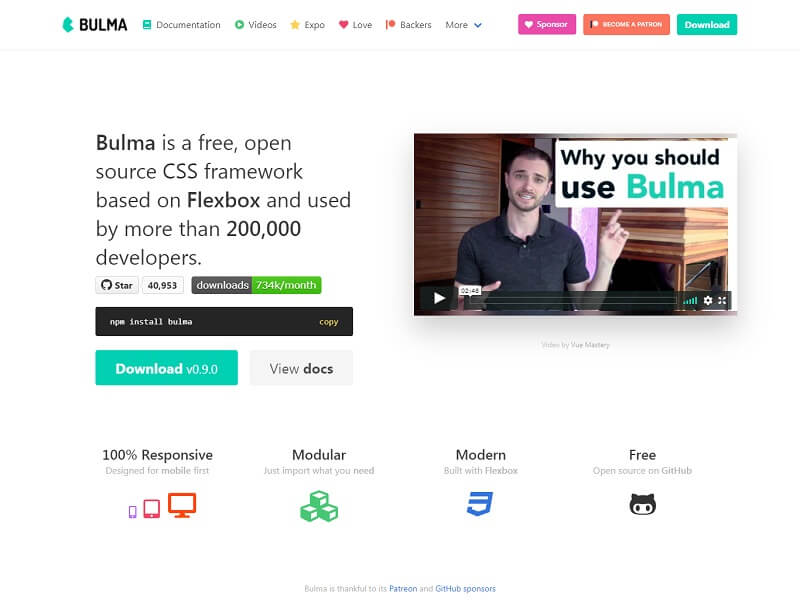Open the GitHub sponsors link

point(465,589)
